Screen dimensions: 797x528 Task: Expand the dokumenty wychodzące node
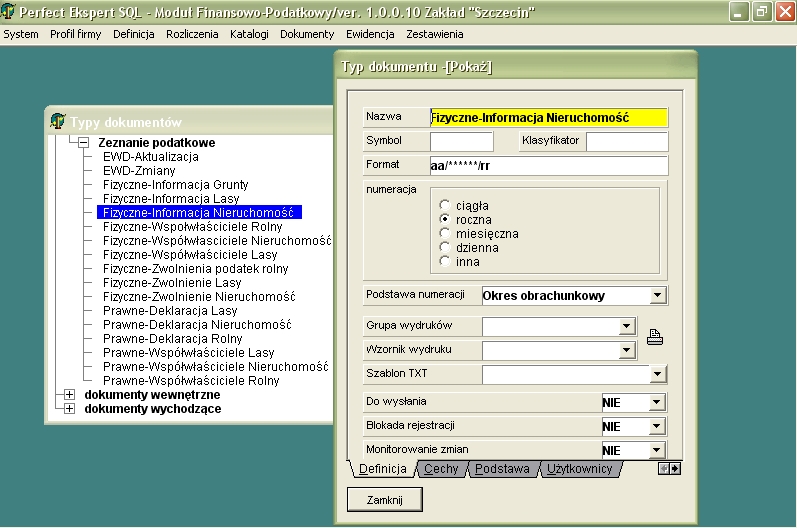[70, 409]
